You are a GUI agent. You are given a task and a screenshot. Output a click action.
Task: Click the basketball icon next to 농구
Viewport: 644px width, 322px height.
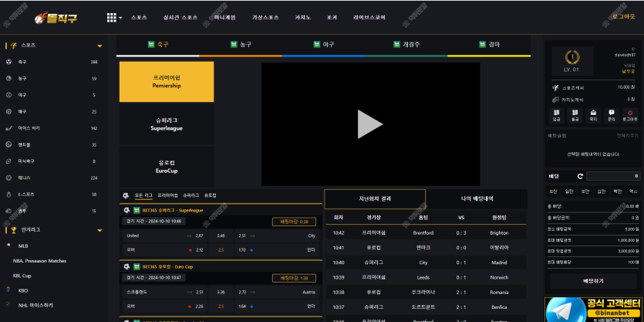point(8,78)
